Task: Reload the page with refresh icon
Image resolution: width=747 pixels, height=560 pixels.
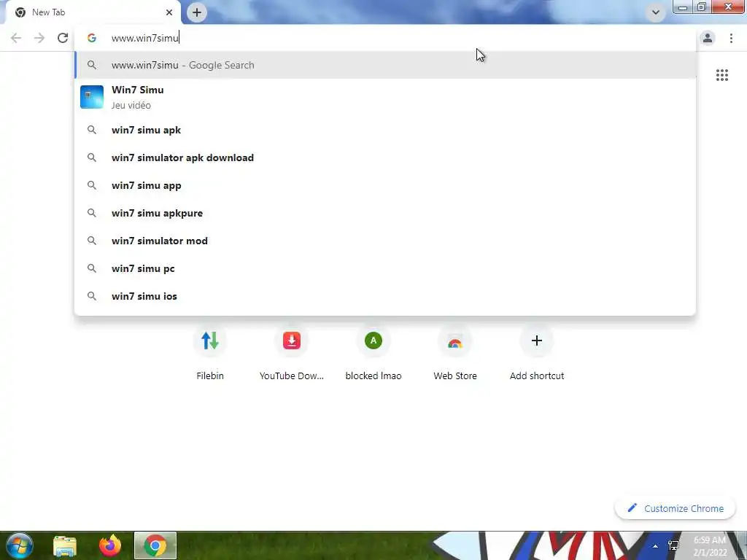Action: pyautogui.click(x=63, y=38)
